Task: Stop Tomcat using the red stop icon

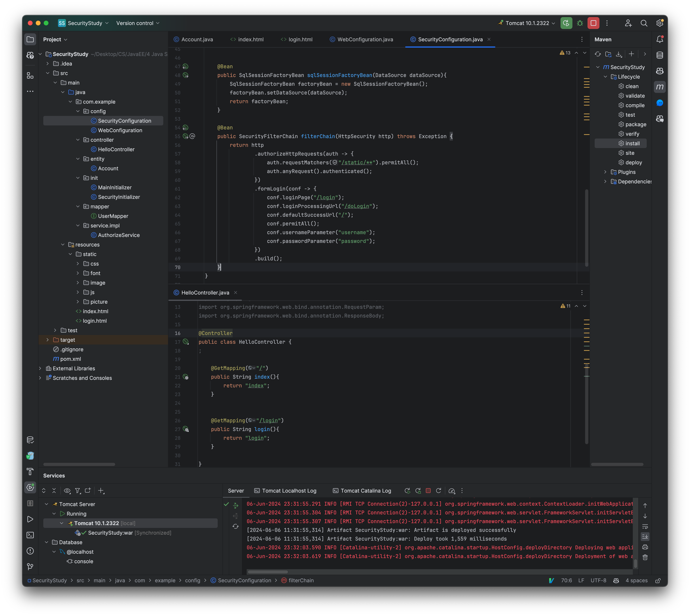Action: pyautogui.click(x=593, y=23)
